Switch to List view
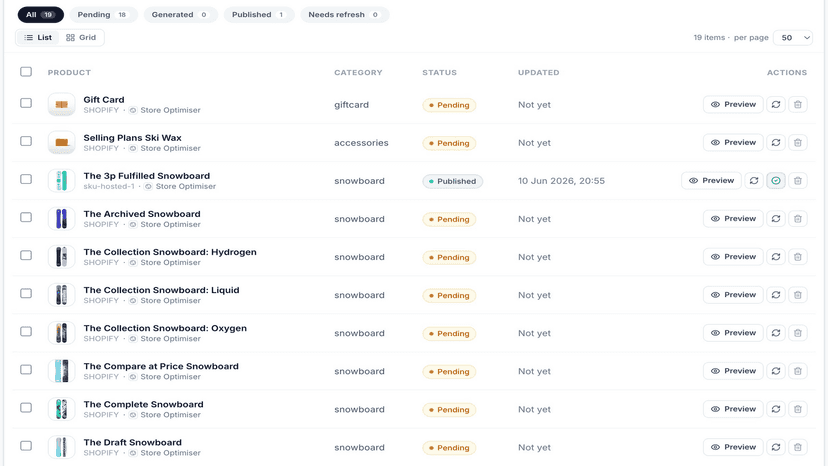This screenshot has width=828, height=466. tap(38, 38)
